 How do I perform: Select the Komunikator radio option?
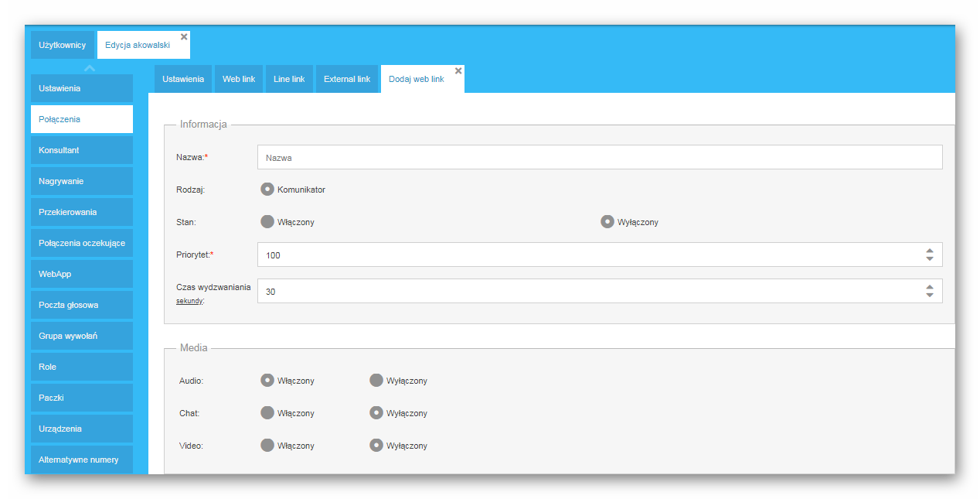pyautogui.click(x=267, y=190)
